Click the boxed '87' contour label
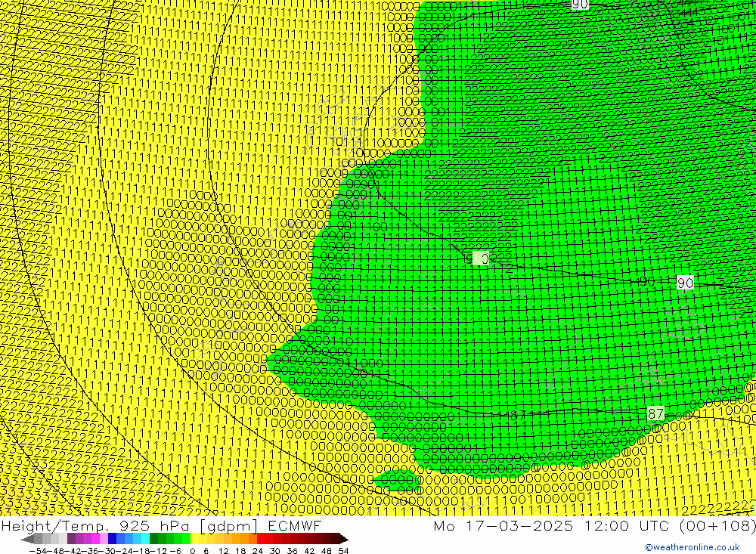 point(655,413)
